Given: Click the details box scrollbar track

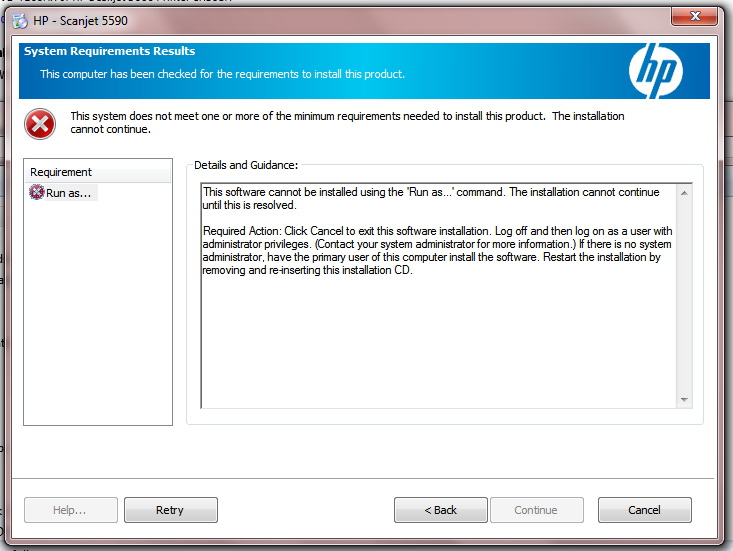Looking at the screenshot, I should tap(684, 300).
